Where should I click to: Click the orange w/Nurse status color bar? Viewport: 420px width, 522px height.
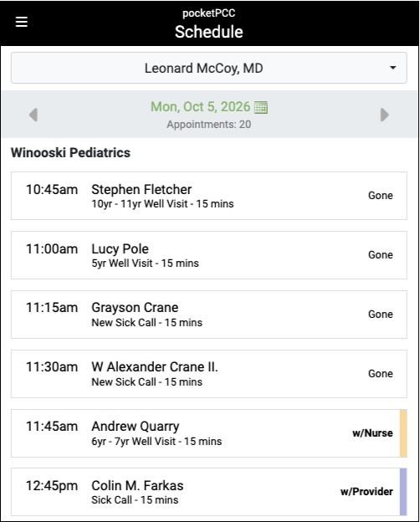403,433
